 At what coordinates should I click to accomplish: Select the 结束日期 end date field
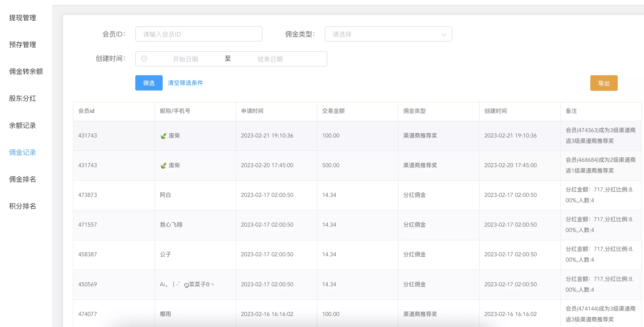(270, 59)
